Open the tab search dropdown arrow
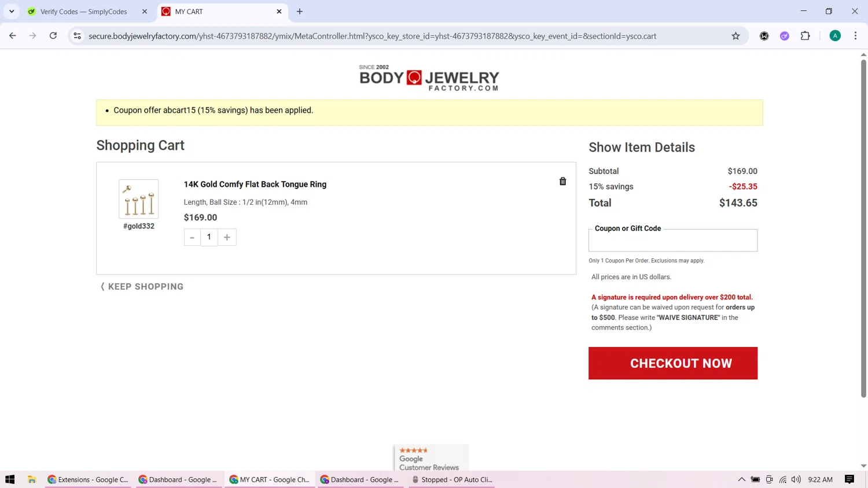 [x=12, y=12]
